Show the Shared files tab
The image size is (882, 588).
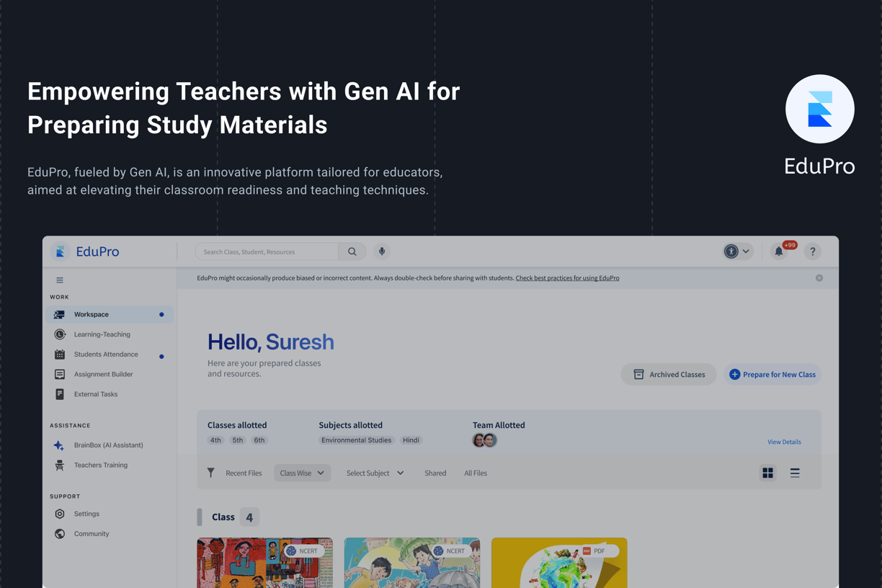pos(435,473)
